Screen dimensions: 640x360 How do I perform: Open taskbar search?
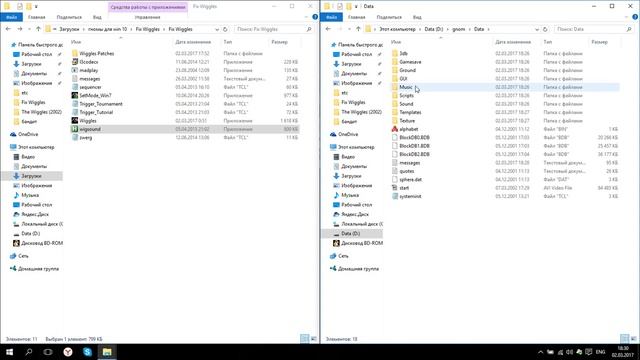(29, 352)
